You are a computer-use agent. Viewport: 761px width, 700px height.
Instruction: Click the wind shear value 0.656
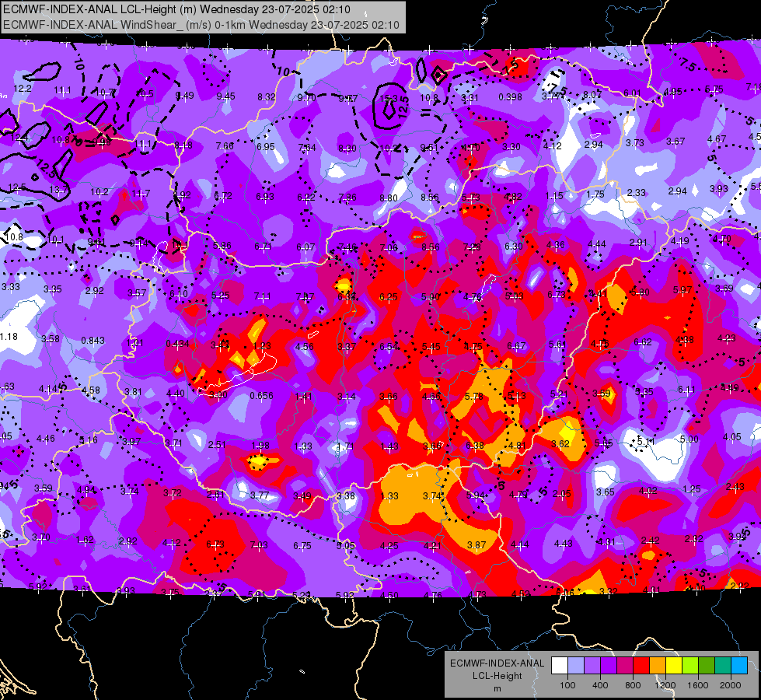tap(261, 396)
